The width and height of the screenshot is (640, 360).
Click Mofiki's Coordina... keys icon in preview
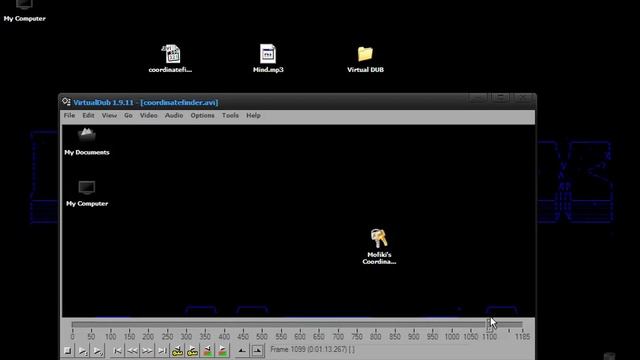click(x=379, y=247)
